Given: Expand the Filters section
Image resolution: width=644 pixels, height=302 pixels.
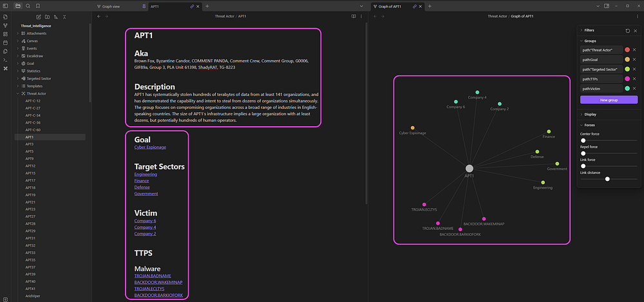Looking at the screenshot, I should (x=589, y=30).
